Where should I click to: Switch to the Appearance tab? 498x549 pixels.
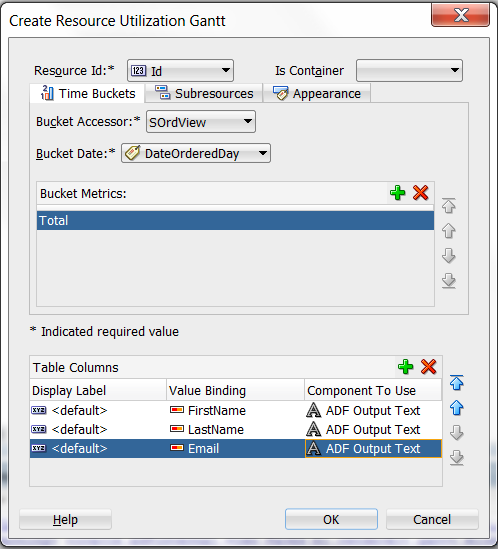pos(317,93)
